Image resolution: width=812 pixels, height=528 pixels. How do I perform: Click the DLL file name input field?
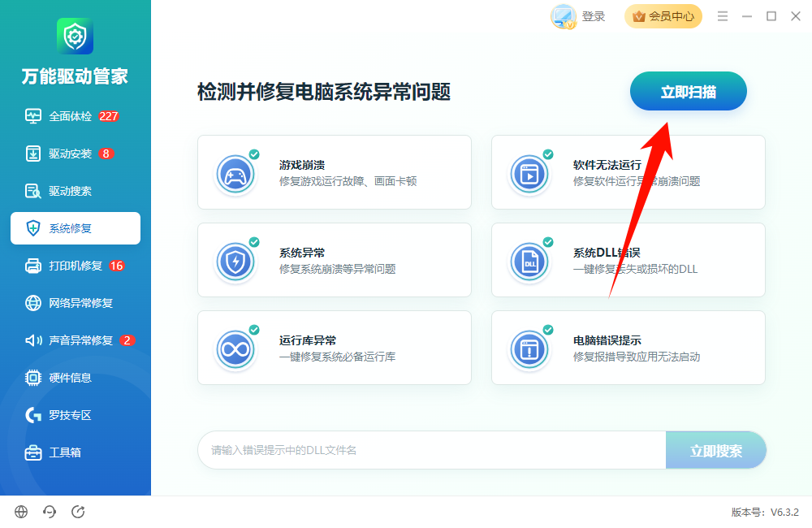432,450
